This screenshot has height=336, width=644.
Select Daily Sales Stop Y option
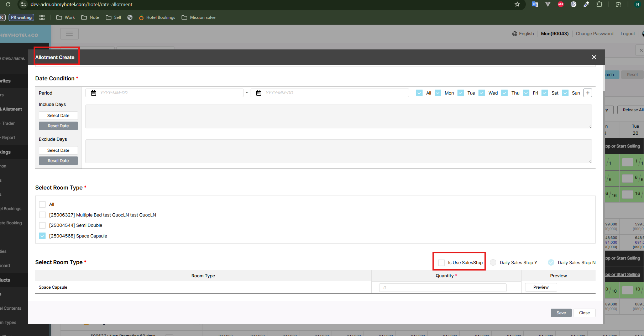coord(493,263)
